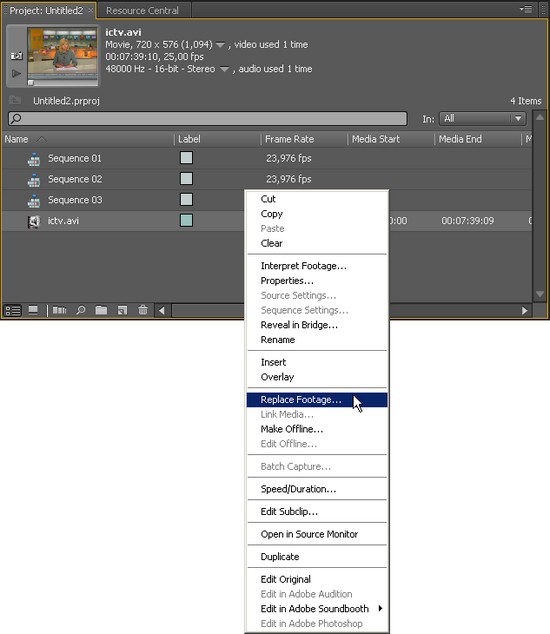Open the project panel flyout menu
The width and height of the screenshot is (550, 634).
(x=527, y=9)
